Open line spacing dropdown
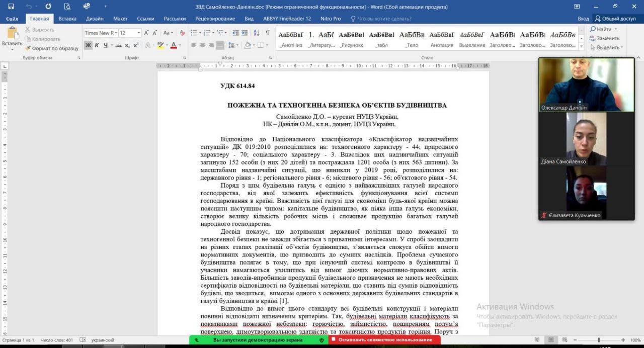This screenshot has height=348, width=644. [x=233, y=45]
